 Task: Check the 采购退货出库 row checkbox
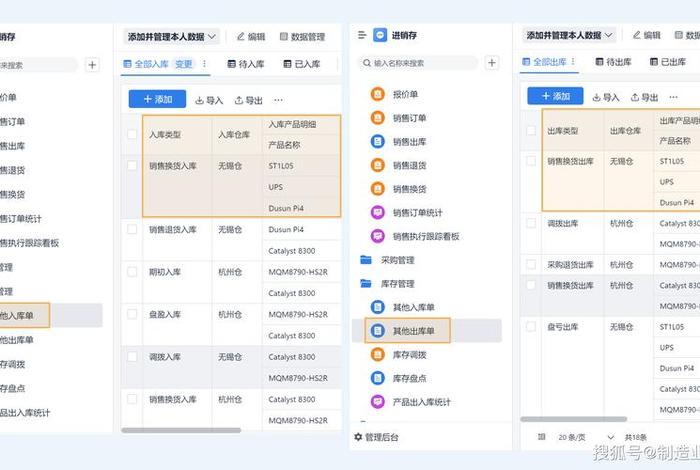click(531, 264)
